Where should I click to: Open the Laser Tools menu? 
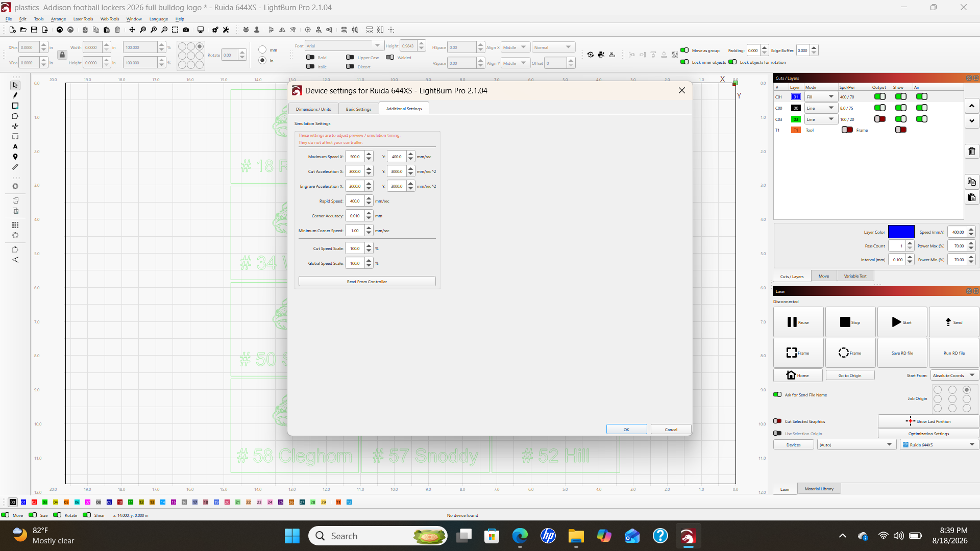coord(83,19)
